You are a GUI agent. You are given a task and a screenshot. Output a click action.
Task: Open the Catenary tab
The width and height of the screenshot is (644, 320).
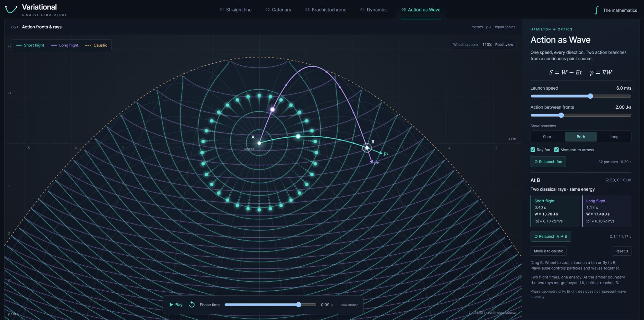coord(278,10)
